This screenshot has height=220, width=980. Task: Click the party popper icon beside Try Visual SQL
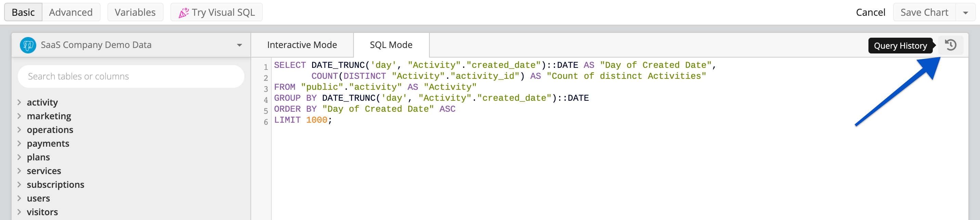184,13
